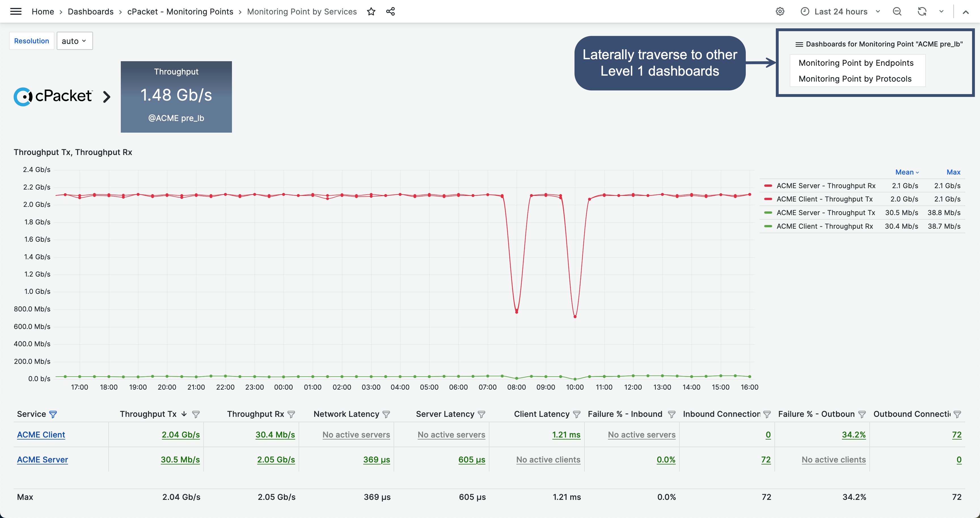
Task: Click ACME Client Client Latency 1.21 ms
Action: tap(566, 434)
